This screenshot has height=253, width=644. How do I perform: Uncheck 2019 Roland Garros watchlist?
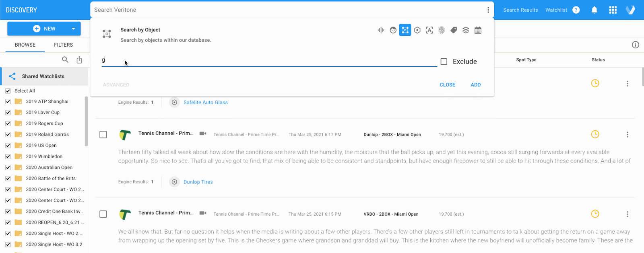(x=8, y=135)
